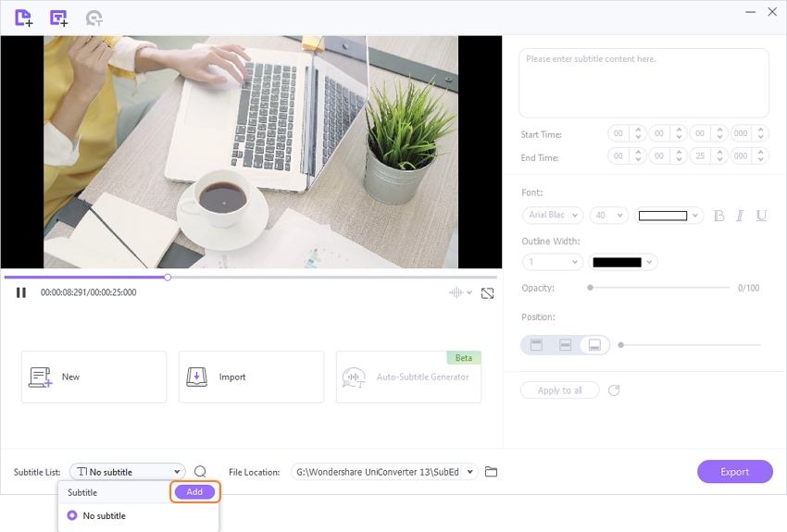
Task: Set subtitle position to bottom
Action: point(594,345)
